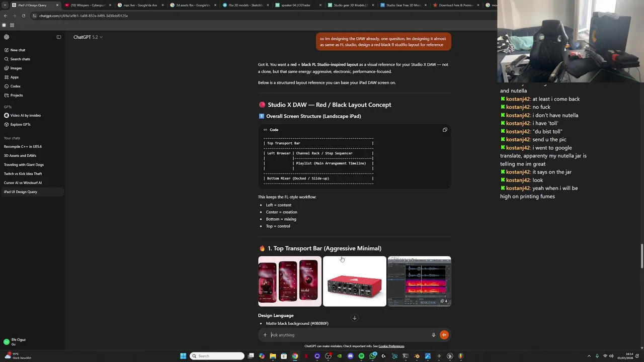
Task: Open Chrome tab search chevron
Action: pyautogui.click(x=5, y=5)
